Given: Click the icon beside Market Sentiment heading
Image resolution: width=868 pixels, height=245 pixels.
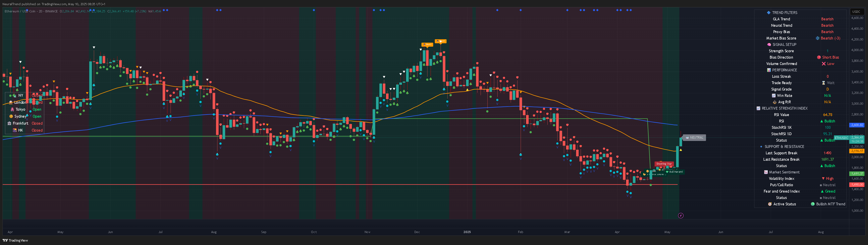Looking at the screenshot, I should [766, 172].
